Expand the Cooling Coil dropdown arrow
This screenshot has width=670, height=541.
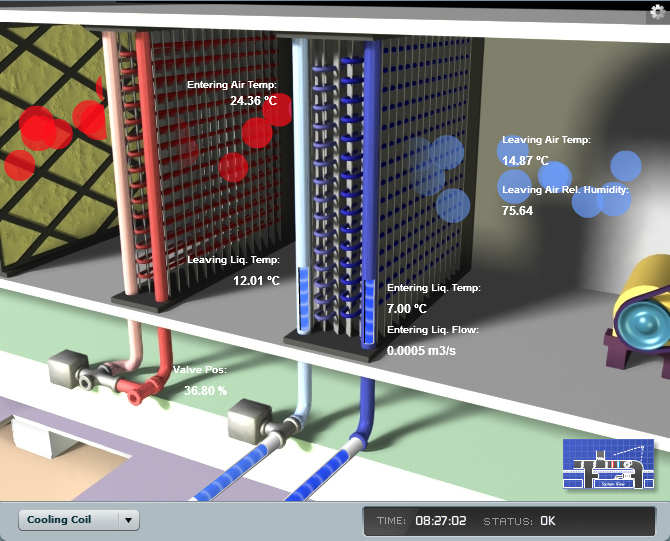point(127,520)
